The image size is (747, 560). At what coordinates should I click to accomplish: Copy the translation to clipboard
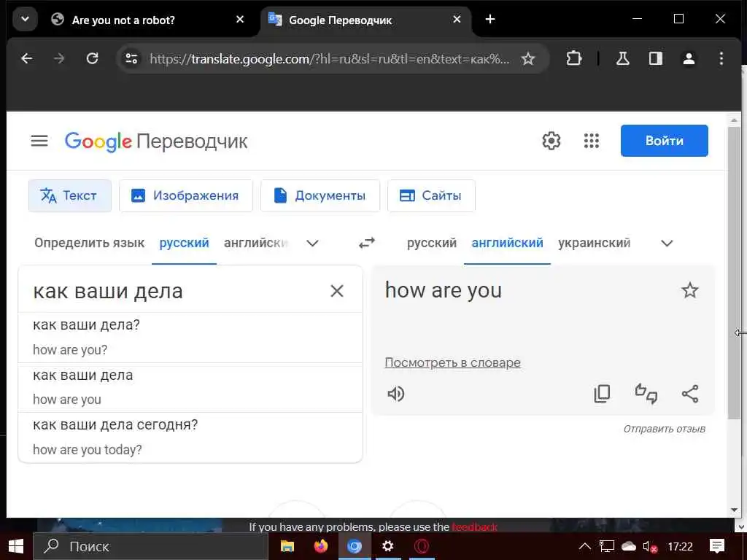[602, 394]
